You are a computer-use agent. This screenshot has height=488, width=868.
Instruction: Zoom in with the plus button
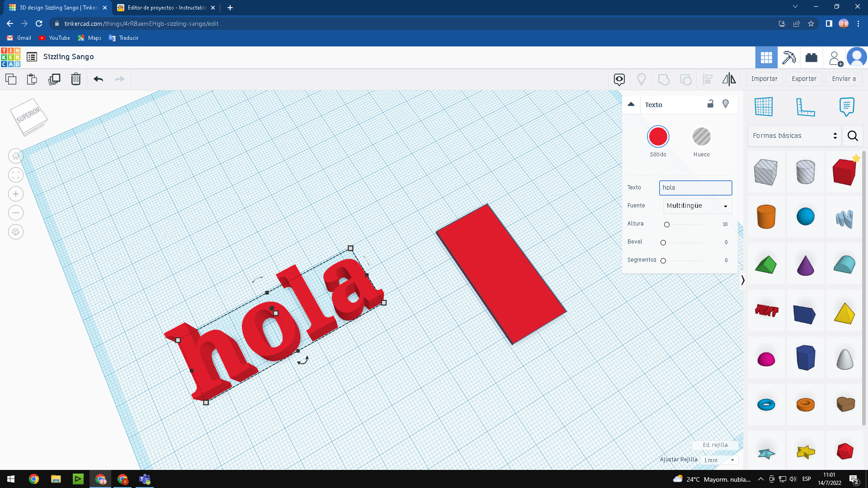(x=16, y=194)
